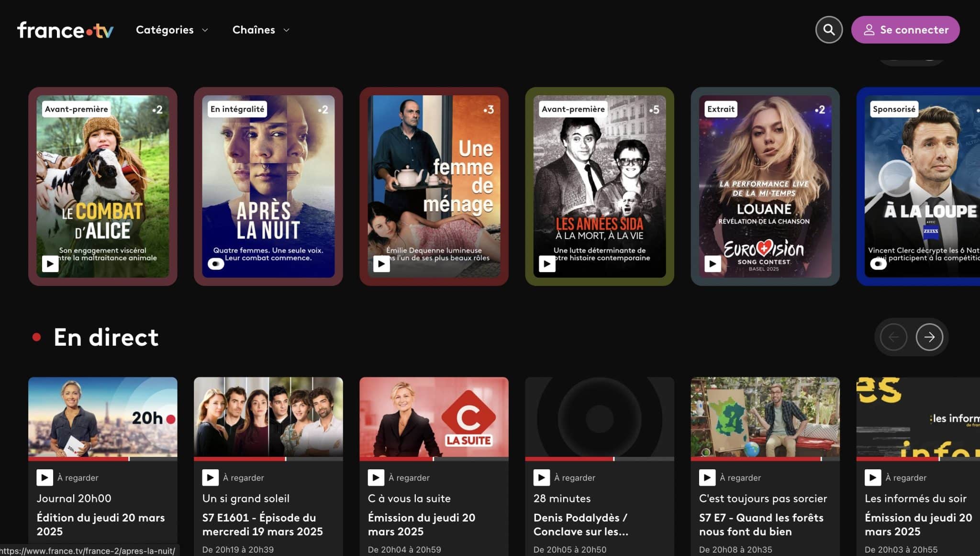The image size is (980, 556).
Task: Open the Catégories menu
Action: pos(172,30)
